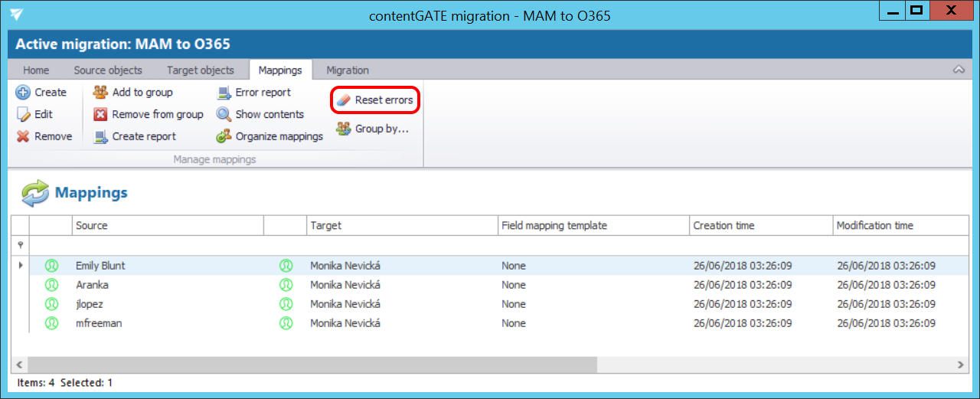Click the Edit mapping pencil icon

pos(23,115)
